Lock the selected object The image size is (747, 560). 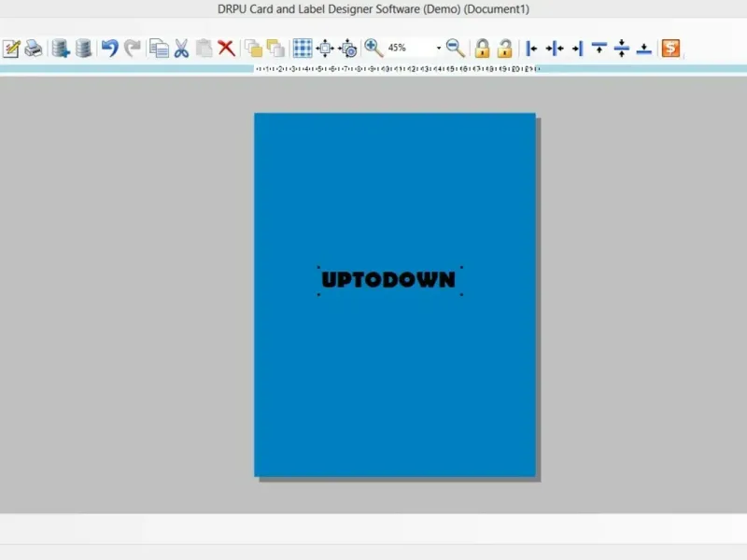pos(482,49)
